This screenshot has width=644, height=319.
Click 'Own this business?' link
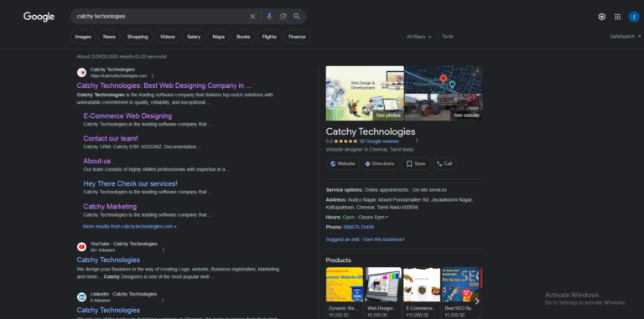(x=383, y=239)
